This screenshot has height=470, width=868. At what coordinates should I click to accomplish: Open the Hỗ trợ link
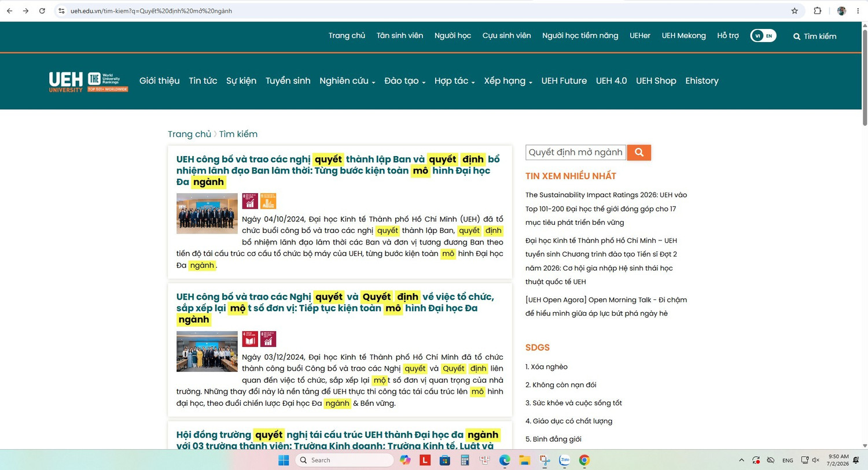click(x=728, y=36)
